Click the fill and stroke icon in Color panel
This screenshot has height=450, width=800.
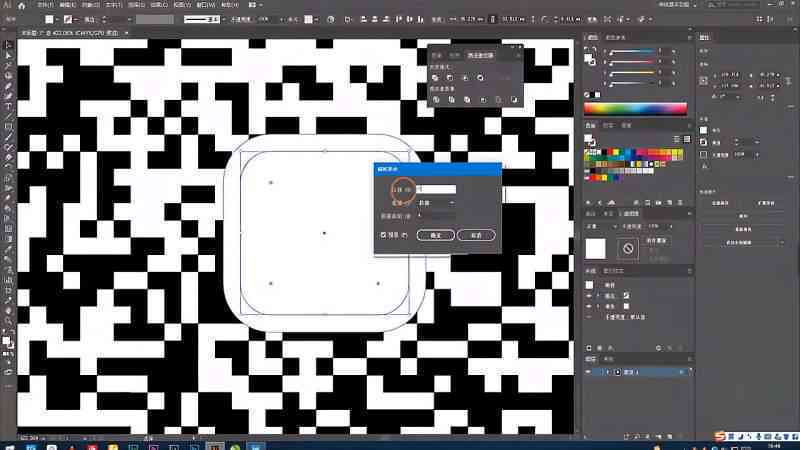tap(590, 58)
